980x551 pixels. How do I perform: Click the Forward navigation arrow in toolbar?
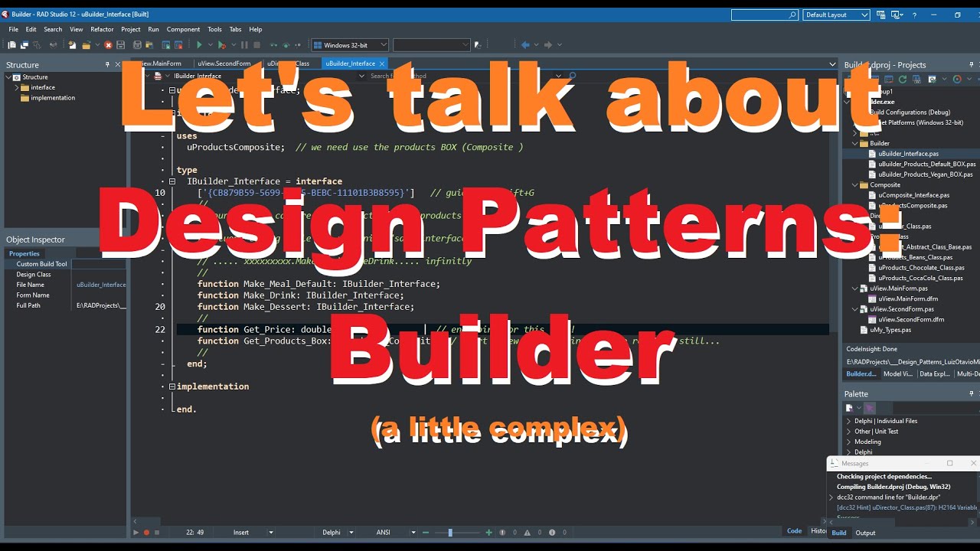pos(547,45)
